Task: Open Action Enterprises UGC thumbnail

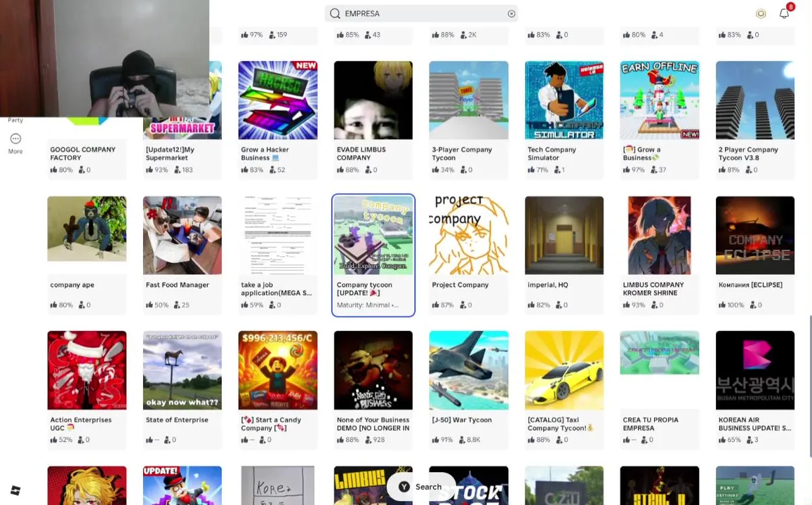Action: tap(87, 370)
